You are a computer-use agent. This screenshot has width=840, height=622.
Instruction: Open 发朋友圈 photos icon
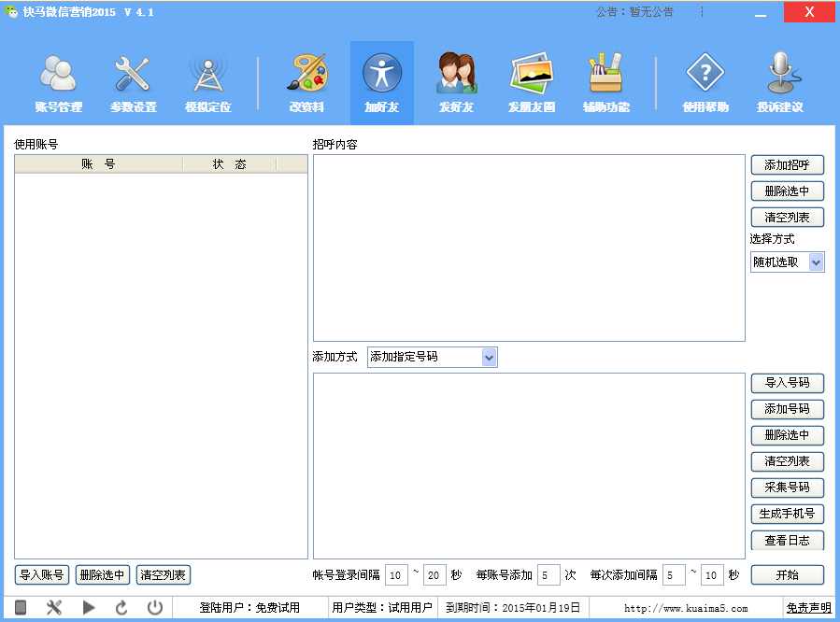tap(532, 83)
